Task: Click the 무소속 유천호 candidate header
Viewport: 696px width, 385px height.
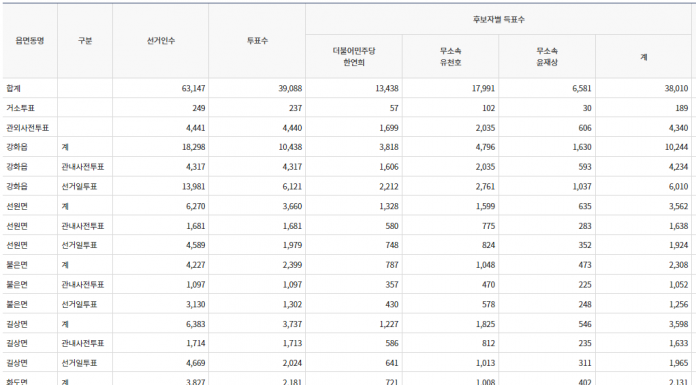Action: (451, 57)
